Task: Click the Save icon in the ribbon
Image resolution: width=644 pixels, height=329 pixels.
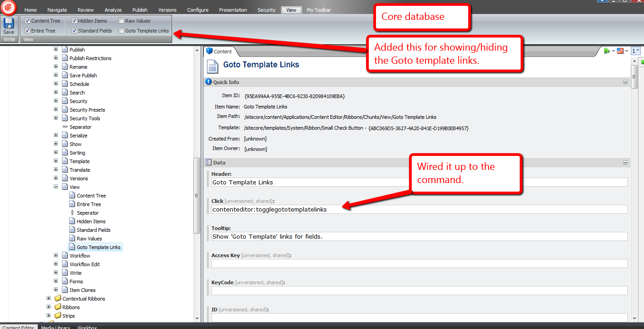Action: (9, 24)
